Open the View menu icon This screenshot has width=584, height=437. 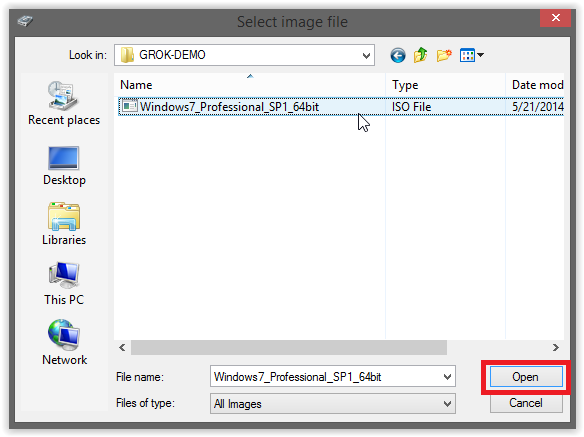(x=472, y=56)
